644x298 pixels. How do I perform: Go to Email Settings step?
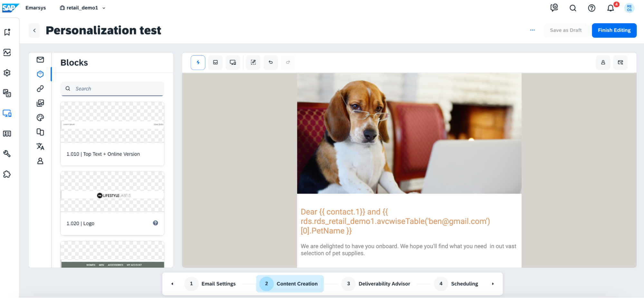(x=218, y=284)
